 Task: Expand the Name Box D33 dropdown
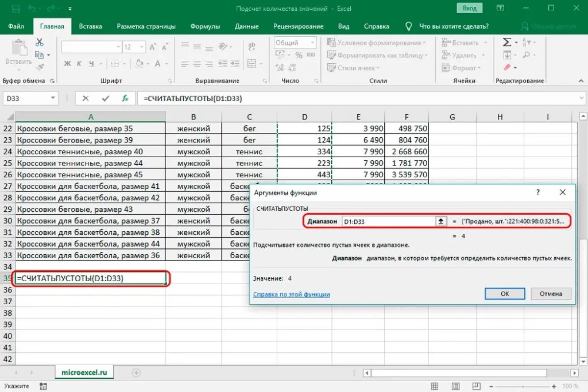pyautogui.click(x=53, y=98)
